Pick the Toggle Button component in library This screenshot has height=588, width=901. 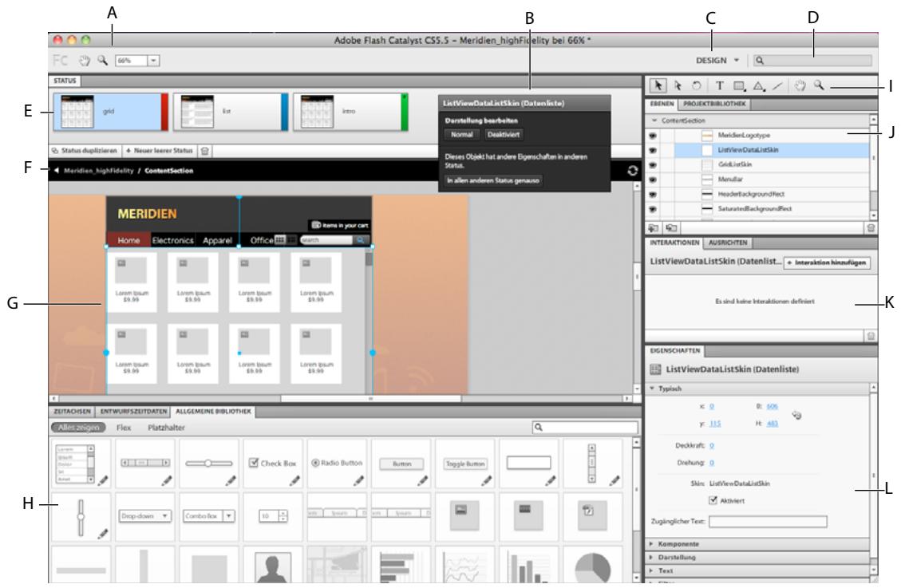pos(465,464)
